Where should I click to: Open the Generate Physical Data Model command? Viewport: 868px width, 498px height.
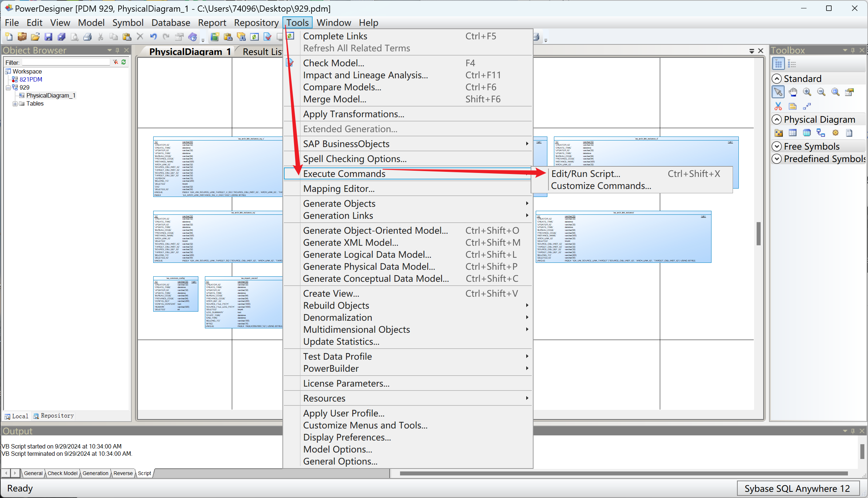[369, 266]
